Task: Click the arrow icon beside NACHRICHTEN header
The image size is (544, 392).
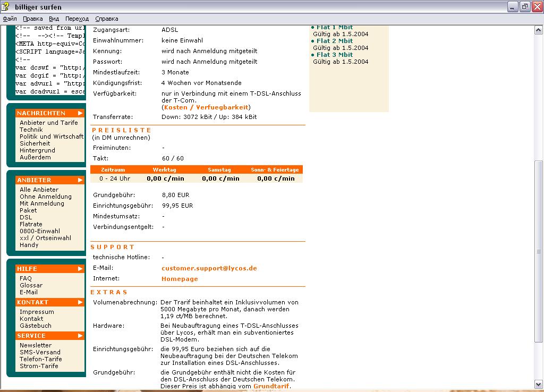Action: tap(80, 113)
